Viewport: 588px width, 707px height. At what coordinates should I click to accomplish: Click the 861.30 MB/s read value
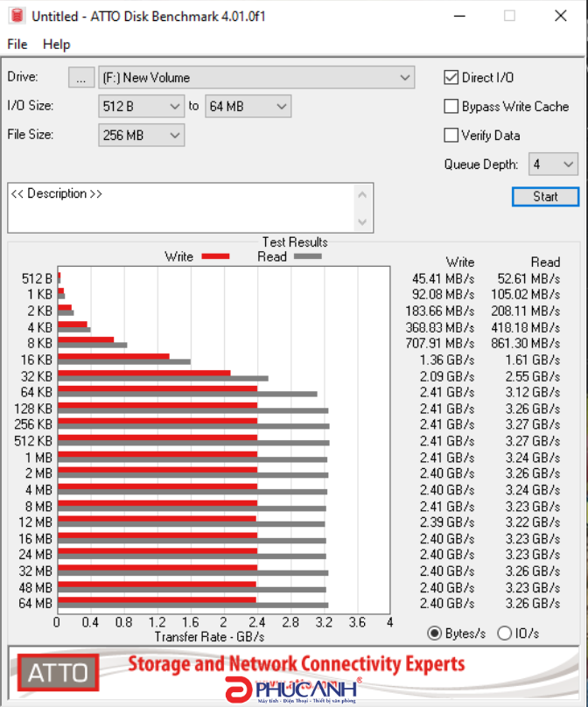coord(526,344)
